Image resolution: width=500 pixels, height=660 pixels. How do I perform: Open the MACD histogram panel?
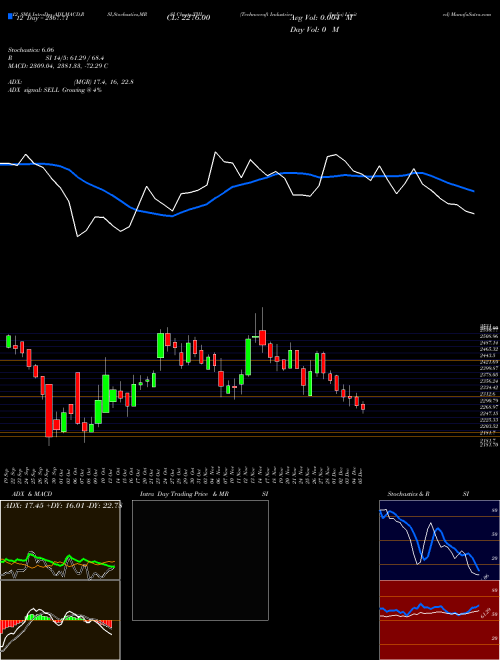click(60, 620)
